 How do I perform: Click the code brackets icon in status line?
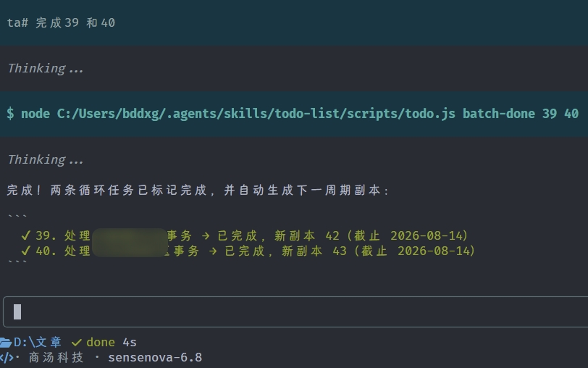(x=7, y=358)
